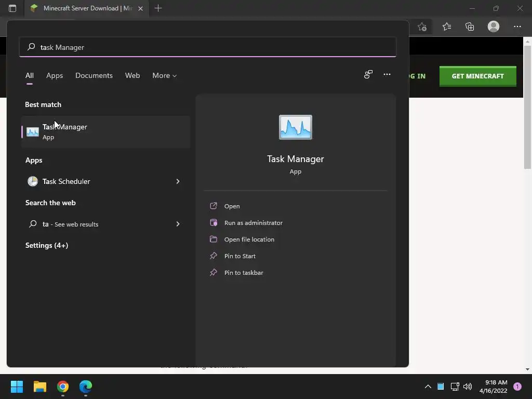The width and height of the screenshot is (532, 399).
Task: Open Edge tab actions menu icon
Action: click(x=12, y=8)
